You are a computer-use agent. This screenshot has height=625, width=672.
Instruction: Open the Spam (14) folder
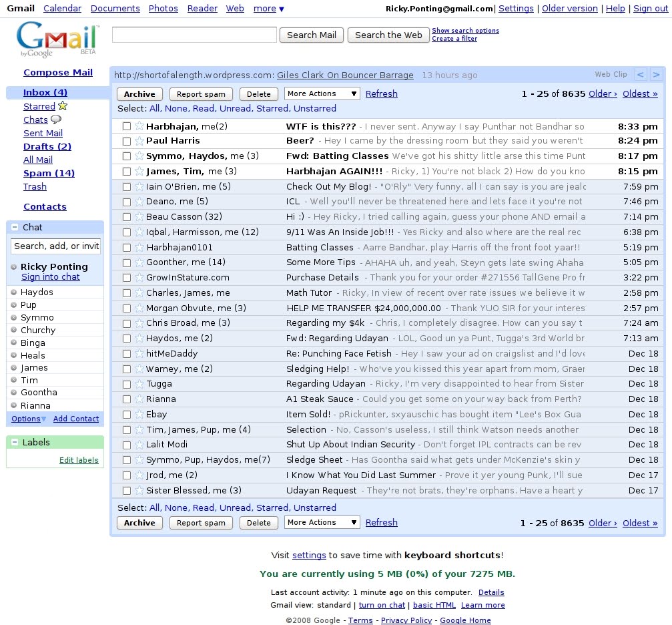tap(49, 174)
